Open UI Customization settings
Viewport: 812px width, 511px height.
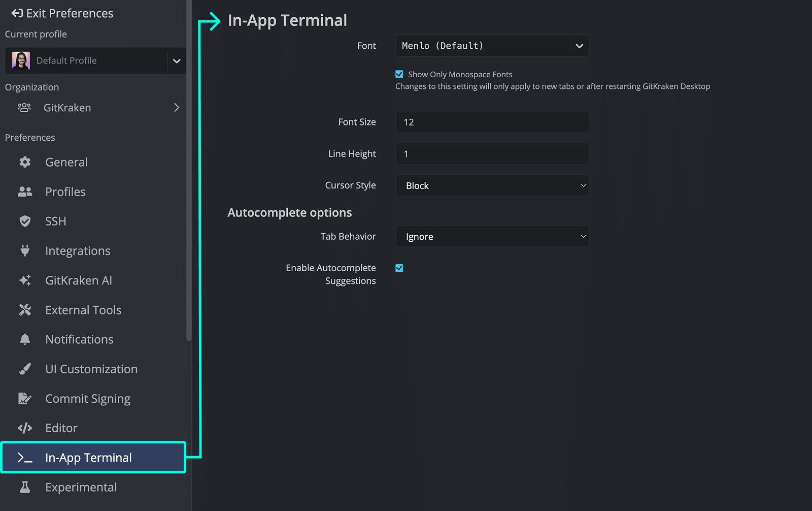coord(91,369)
